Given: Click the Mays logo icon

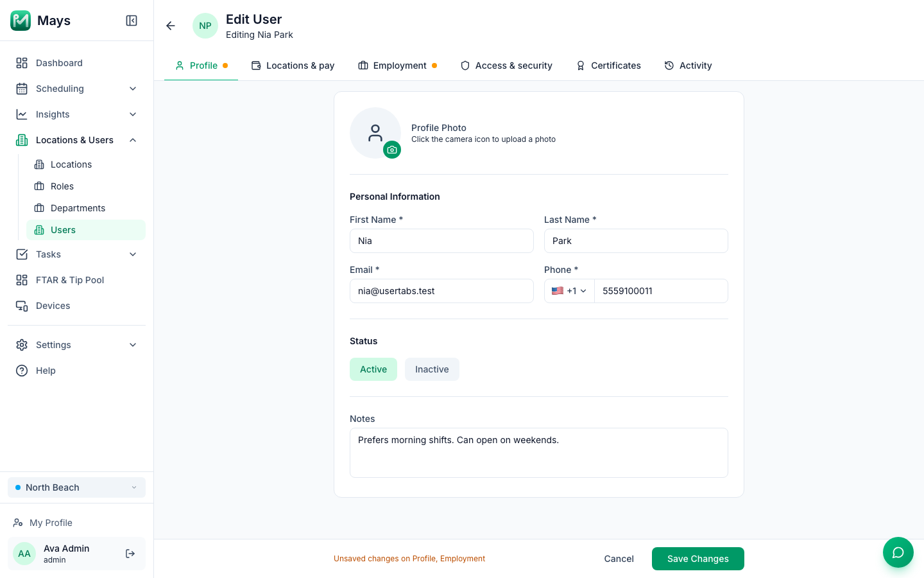Looking at the screenshot, I should pos(21,21).
